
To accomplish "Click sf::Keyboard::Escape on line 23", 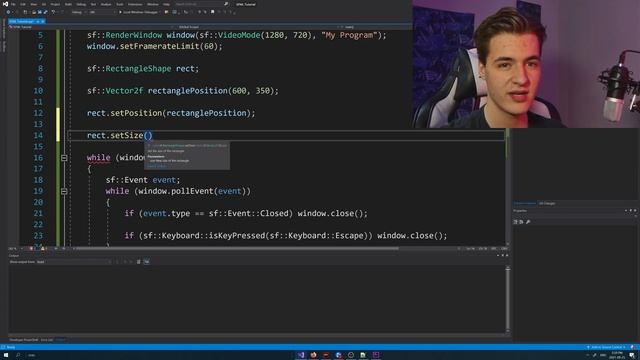I will (x=316, y=236).
